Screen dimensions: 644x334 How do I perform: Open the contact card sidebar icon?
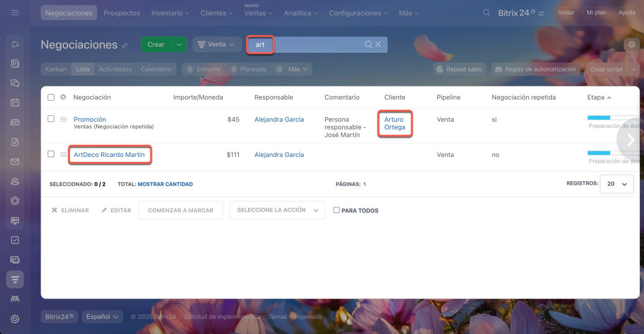[15, 260]
